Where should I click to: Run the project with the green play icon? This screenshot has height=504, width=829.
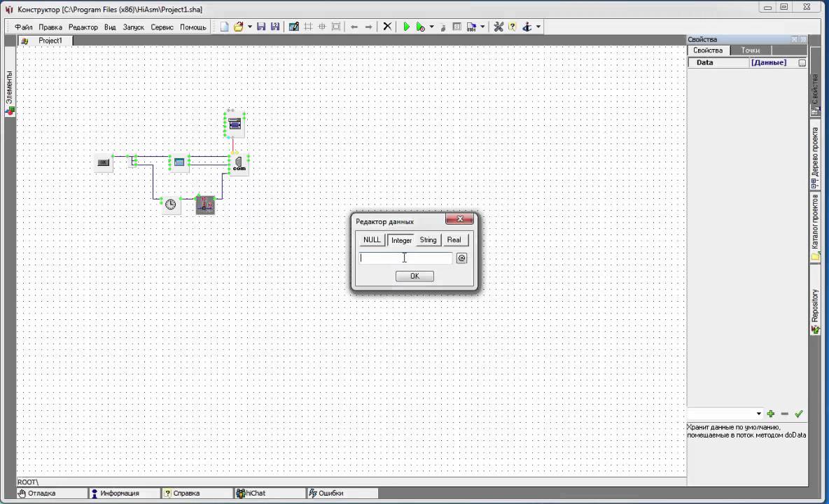(x=406, y=27)
